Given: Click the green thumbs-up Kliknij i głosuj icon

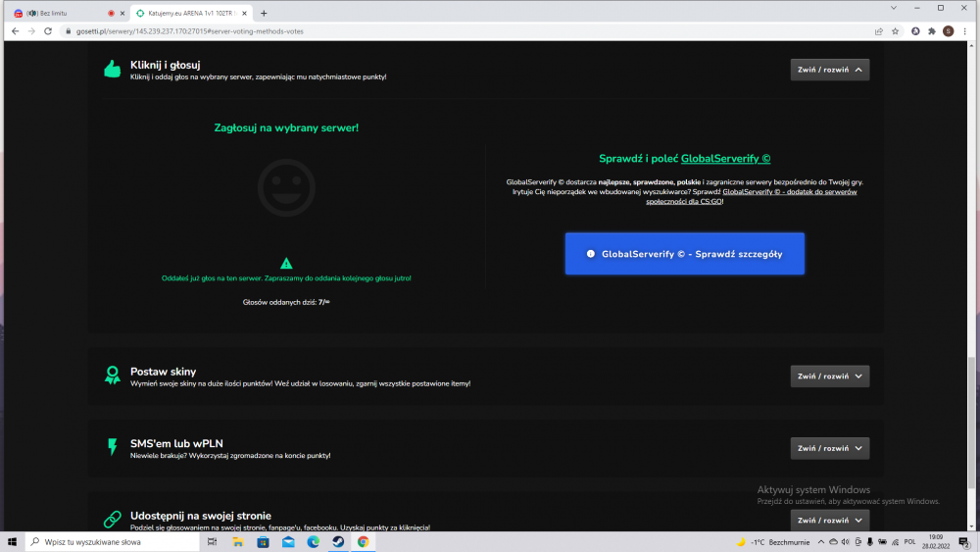Looking at the screenshot, I should (x=113, y=69).
